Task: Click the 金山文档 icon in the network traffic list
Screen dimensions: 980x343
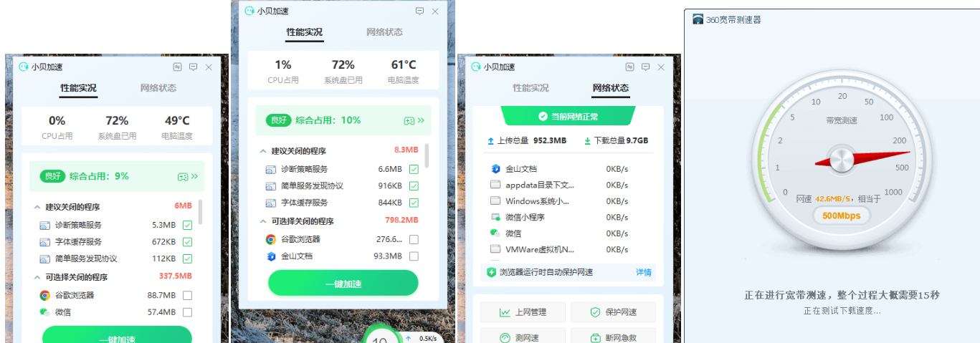Action: pos(495,169)
